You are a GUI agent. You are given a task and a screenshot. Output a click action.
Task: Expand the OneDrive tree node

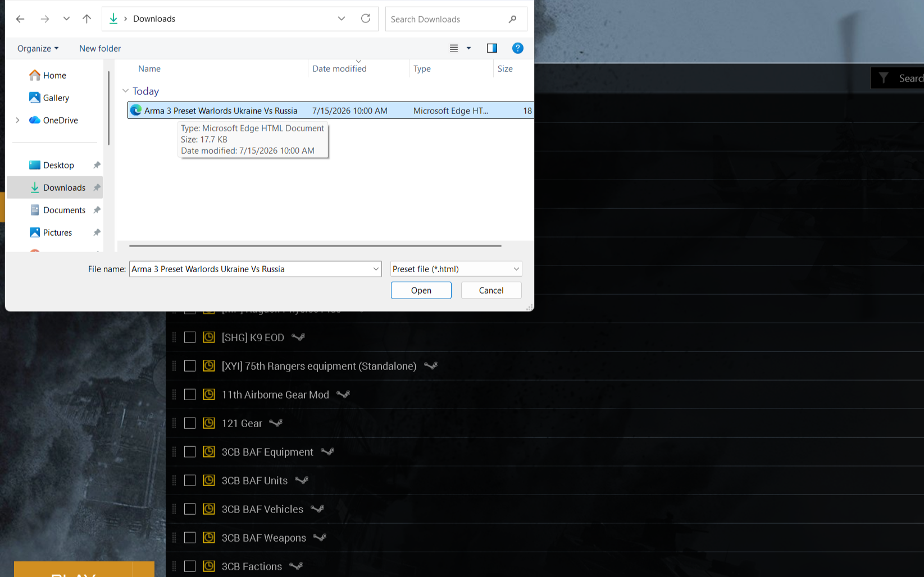(17, 120)
